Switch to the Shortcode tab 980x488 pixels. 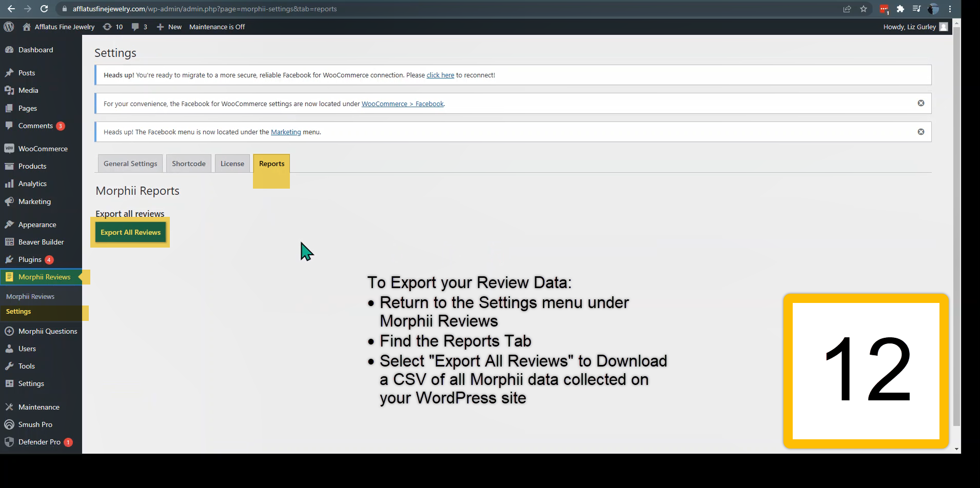pos(189,164)
